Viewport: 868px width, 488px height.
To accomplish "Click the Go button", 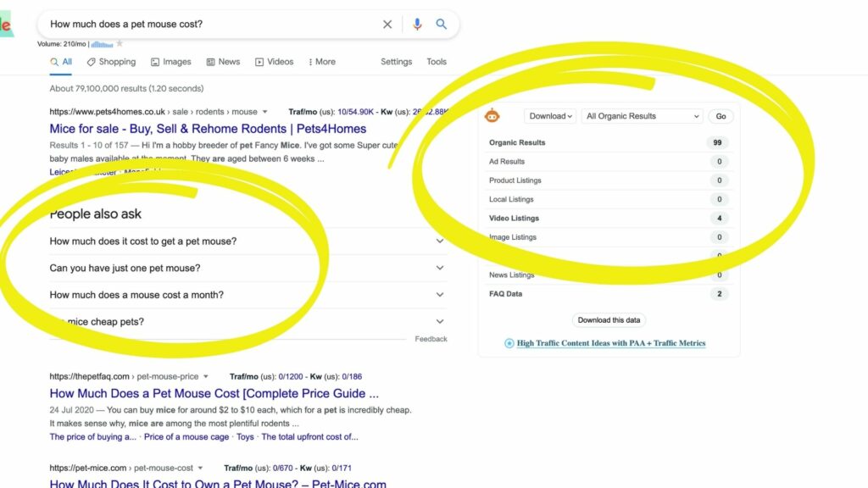I will (721, 116).
